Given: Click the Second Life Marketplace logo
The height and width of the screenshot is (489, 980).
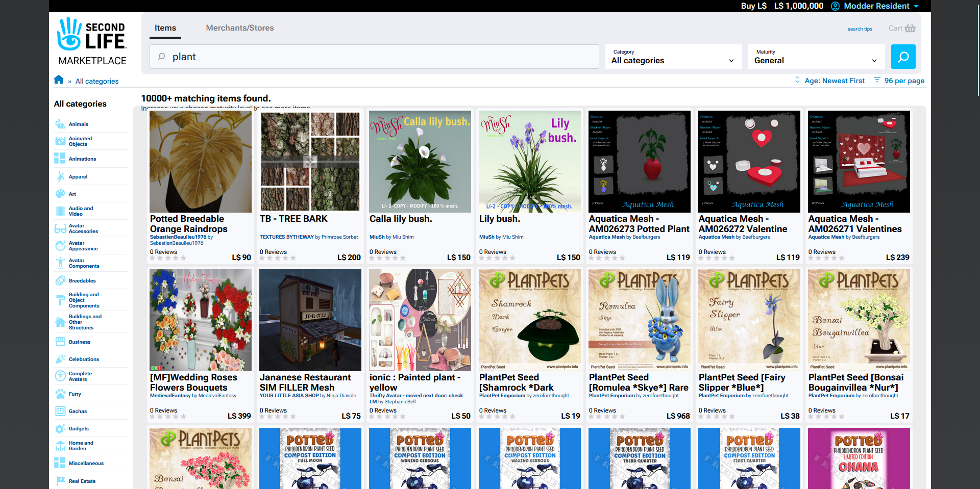Looking at the screenshot, I should pos(92,42).
